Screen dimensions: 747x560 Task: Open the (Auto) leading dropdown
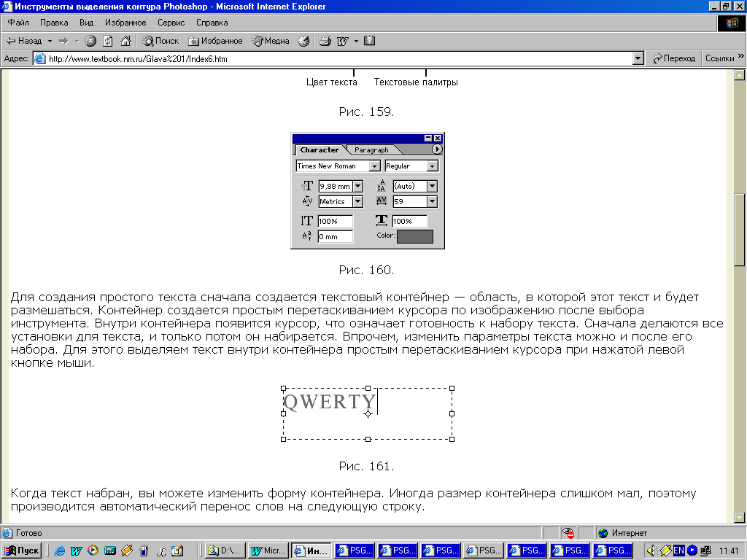(432, 186)
